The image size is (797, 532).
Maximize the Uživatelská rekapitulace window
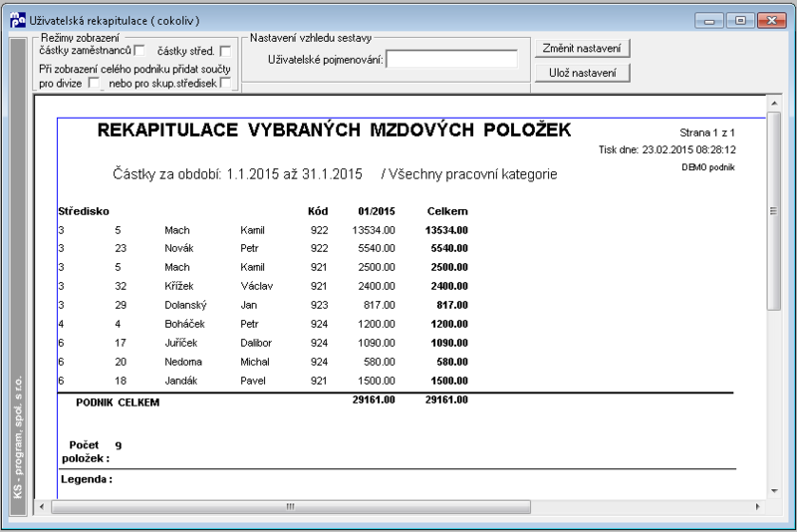pos(740,20)
